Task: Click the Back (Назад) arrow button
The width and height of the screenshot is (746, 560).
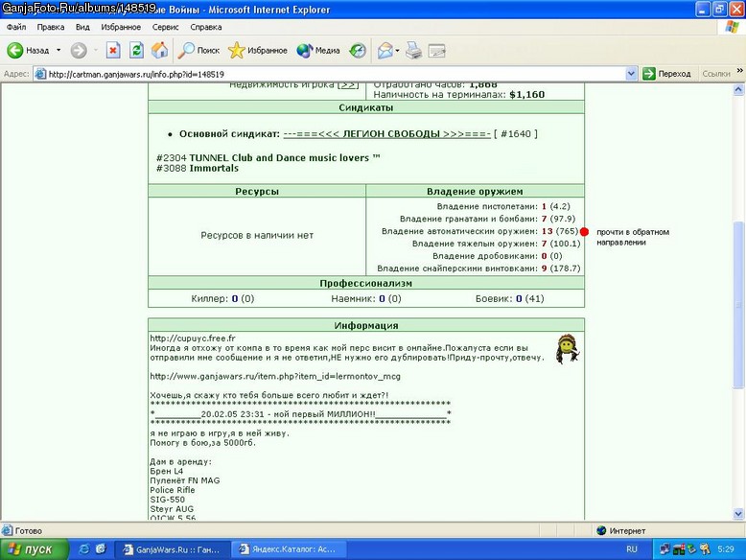Action: (28, 51)
